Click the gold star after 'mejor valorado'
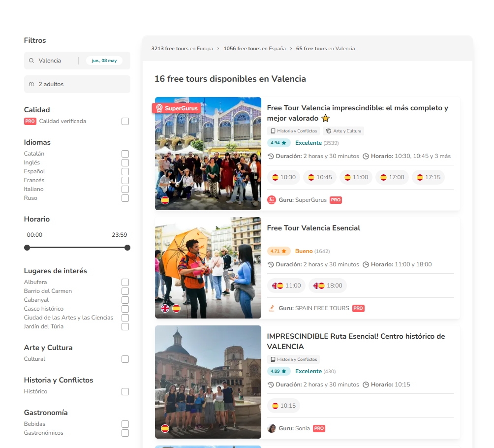 coord(325,118)
